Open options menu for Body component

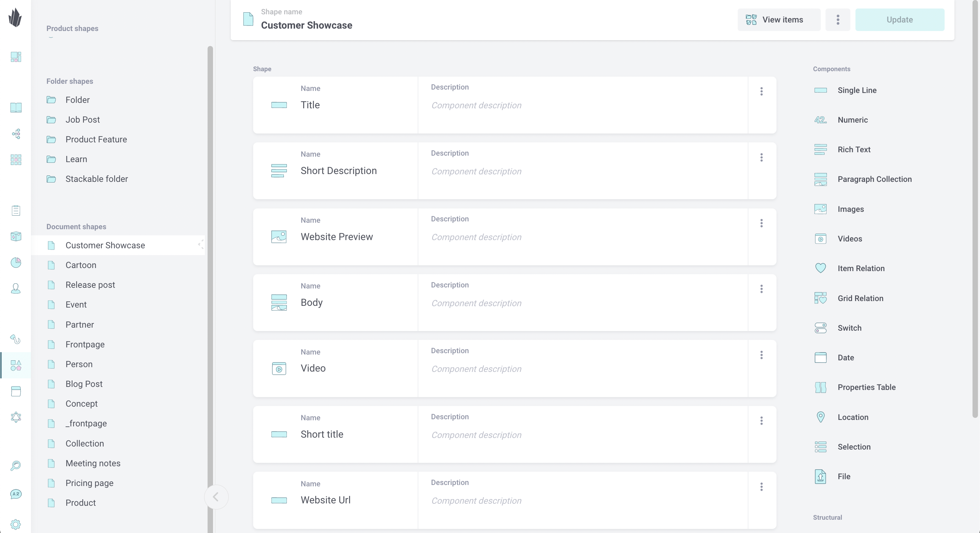761,289
